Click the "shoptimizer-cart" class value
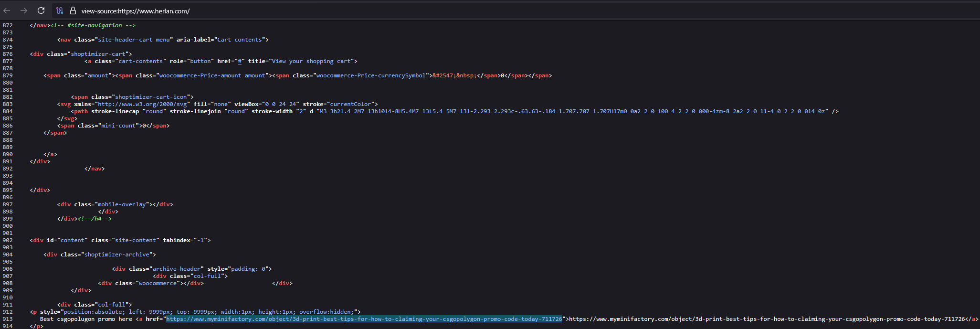 tap(98, 54)
